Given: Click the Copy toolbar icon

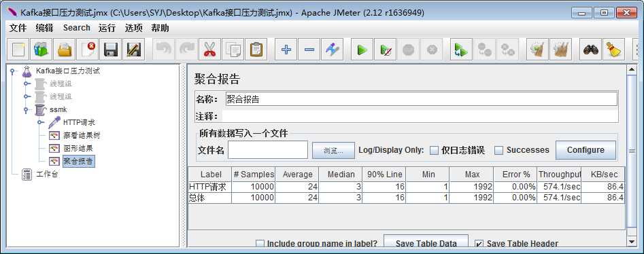Looking at the screenshot, I should (x=233, y=50).
